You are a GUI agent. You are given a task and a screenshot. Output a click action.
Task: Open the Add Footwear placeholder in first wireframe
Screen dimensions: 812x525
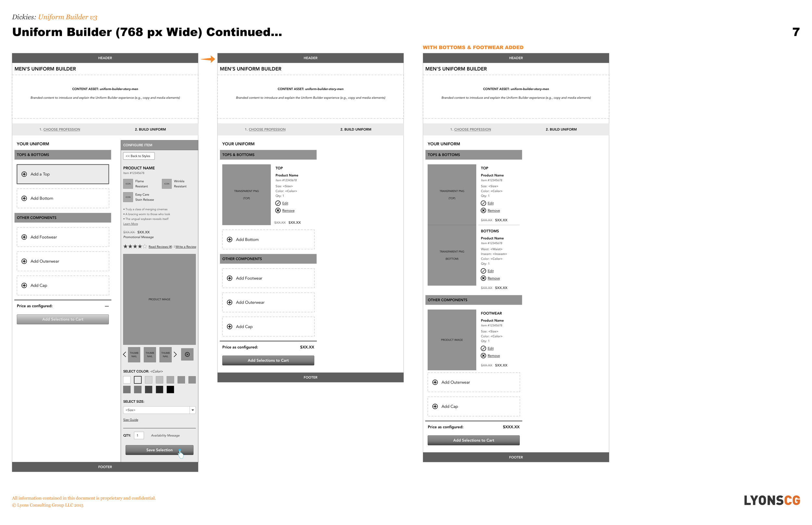click(x=63, y=237)
